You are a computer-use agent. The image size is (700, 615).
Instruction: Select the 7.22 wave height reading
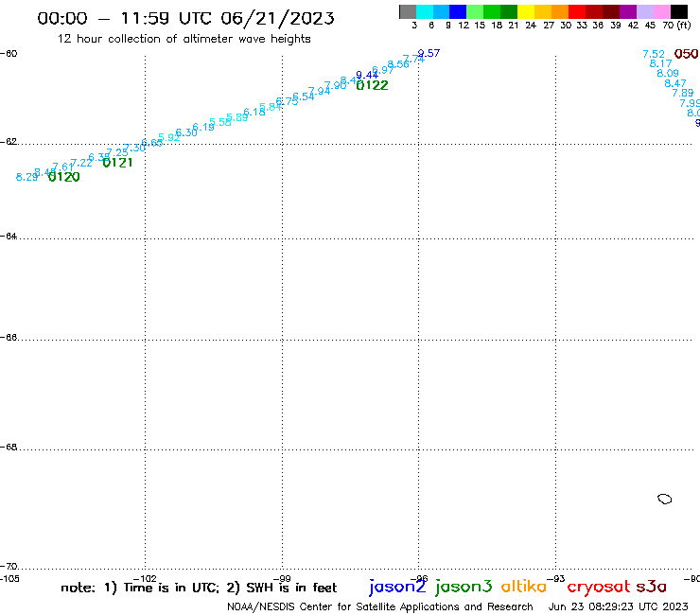coord(81,163)
